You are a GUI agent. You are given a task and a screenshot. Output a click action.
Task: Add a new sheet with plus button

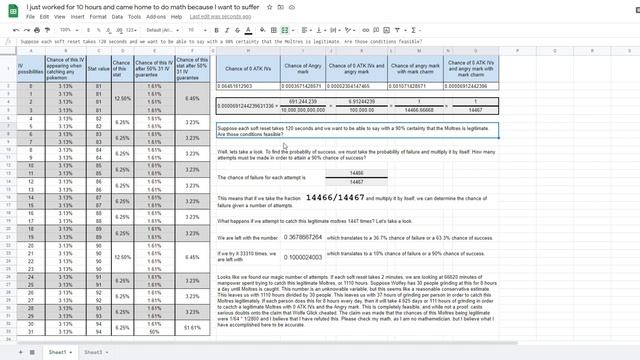click(20, 352)
